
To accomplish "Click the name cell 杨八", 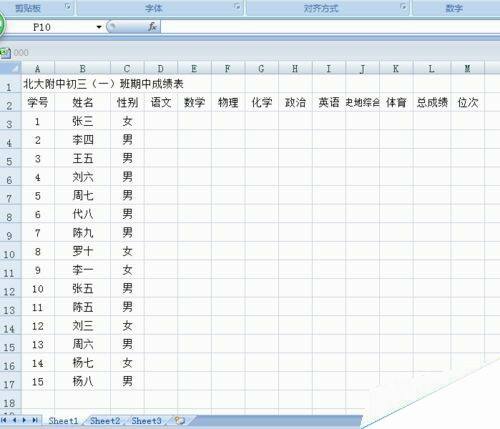I will [x=83, y=381].
